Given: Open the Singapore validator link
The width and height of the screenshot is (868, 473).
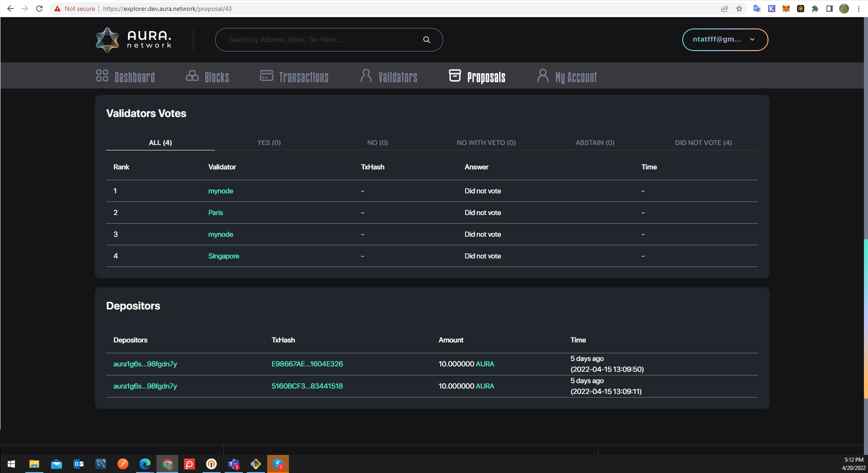Looking at the screenshot, I should tap(224, 256).
